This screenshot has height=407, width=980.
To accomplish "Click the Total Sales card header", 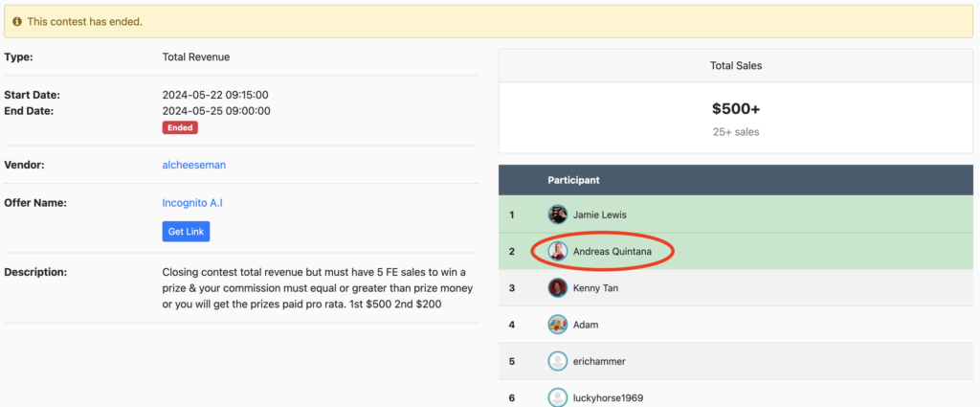I will tap(735, 66).
